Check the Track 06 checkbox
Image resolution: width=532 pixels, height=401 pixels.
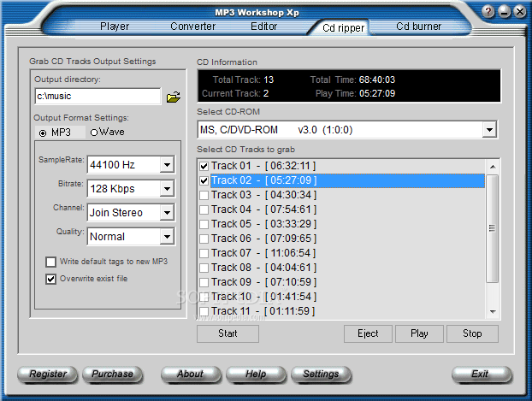pos(204,239)
